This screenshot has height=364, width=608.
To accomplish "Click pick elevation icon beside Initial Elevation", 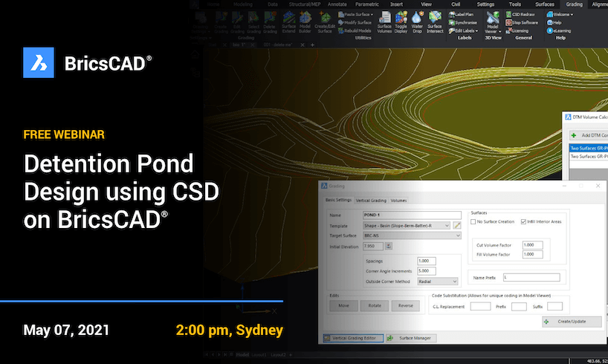I will tap(389, 246).
